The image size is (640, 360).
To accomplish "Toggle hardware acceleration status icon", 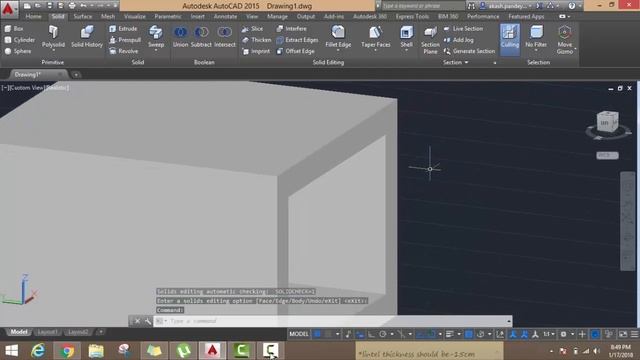I will (x=595, y=334).
